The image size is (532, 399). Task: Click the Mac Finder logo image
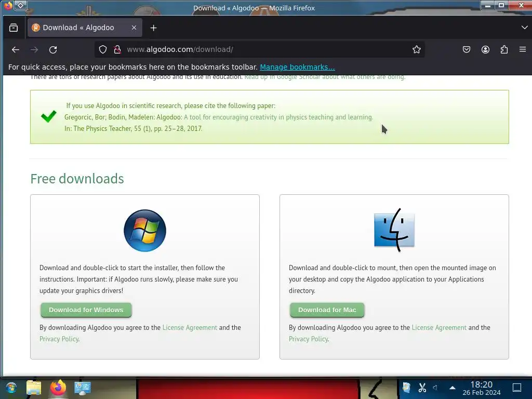click(x=394, y=230)
